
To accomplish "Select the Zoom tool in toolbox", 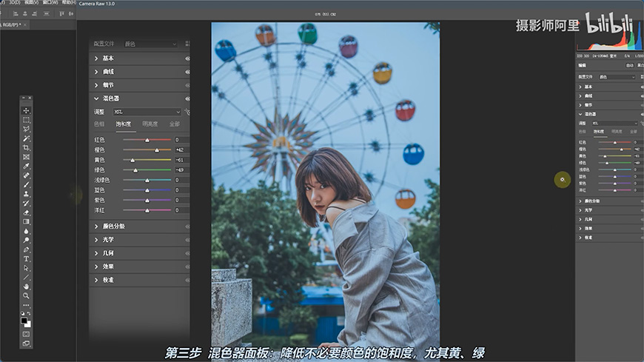I will tap(27, 296).
